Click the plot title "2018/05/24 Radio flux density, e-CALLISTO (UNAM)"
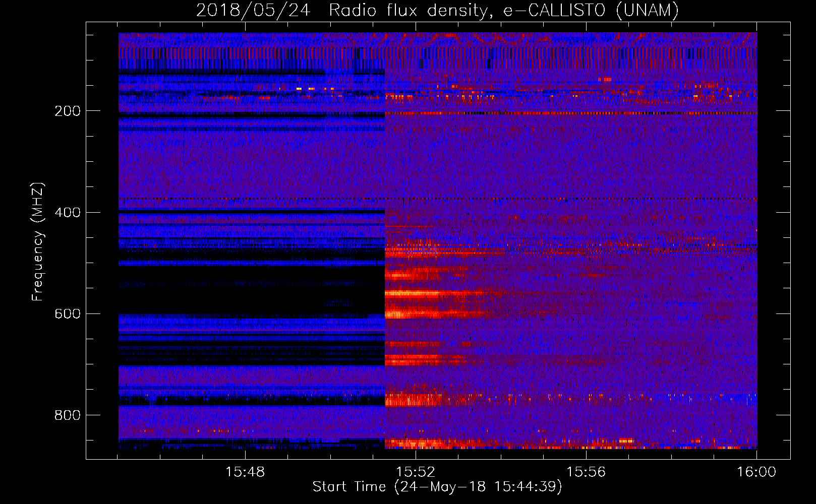 [x=437, y=10]
